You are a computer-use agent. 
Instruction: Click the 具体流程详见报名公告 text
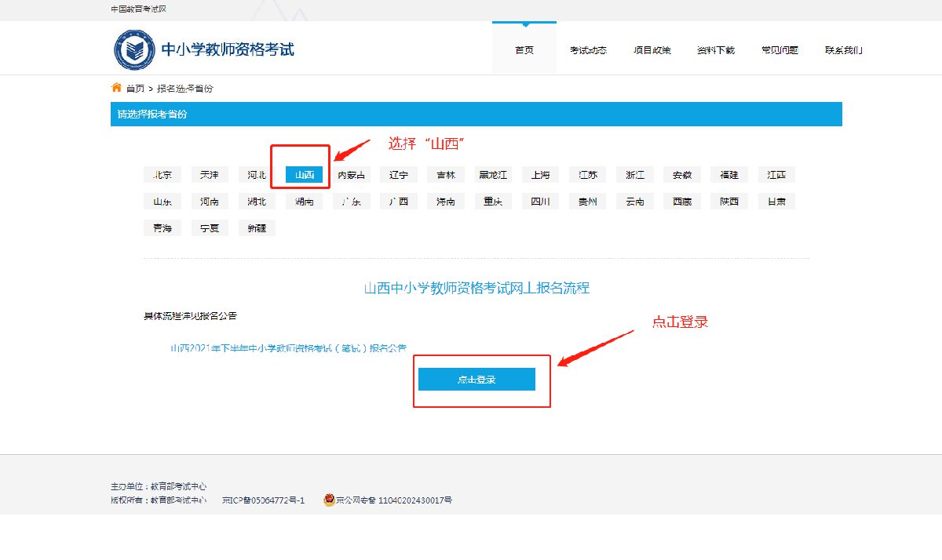[x=190, y=316]
